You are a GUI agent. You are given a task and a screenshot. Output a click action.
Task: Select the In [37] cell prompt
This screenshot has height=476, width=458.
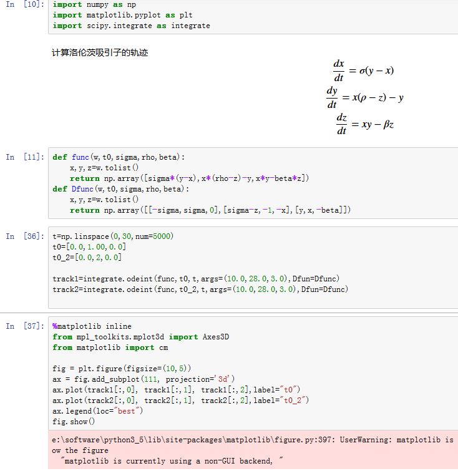[24, 326]
